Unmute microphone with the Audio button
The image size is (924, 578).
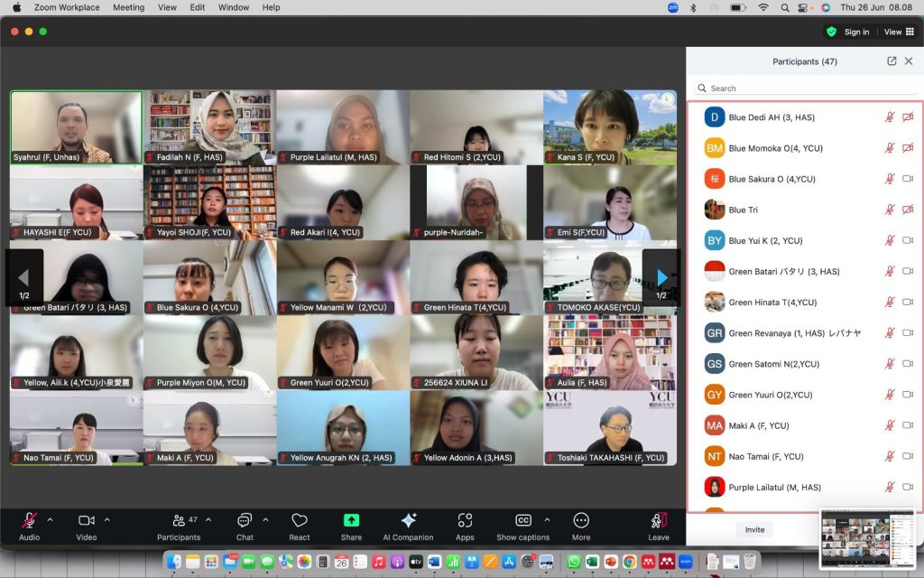pyautogui.click(x=29, y=521)
